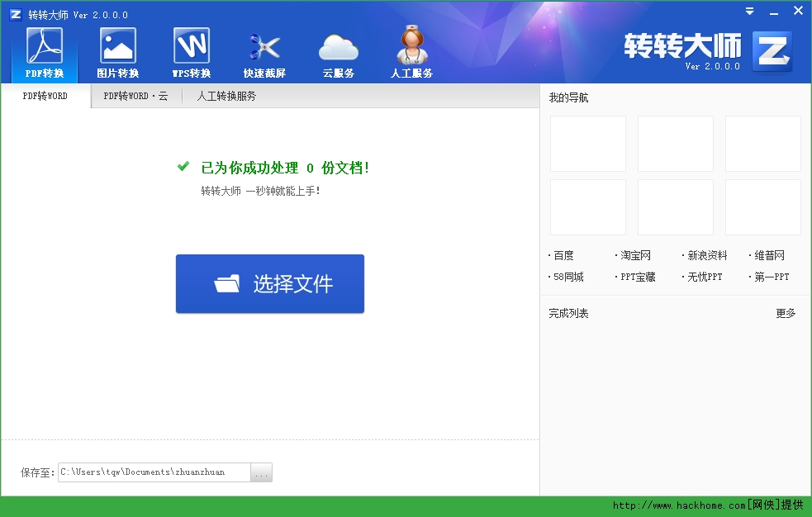Open the 淘宝网 link

tap(635, 255)
